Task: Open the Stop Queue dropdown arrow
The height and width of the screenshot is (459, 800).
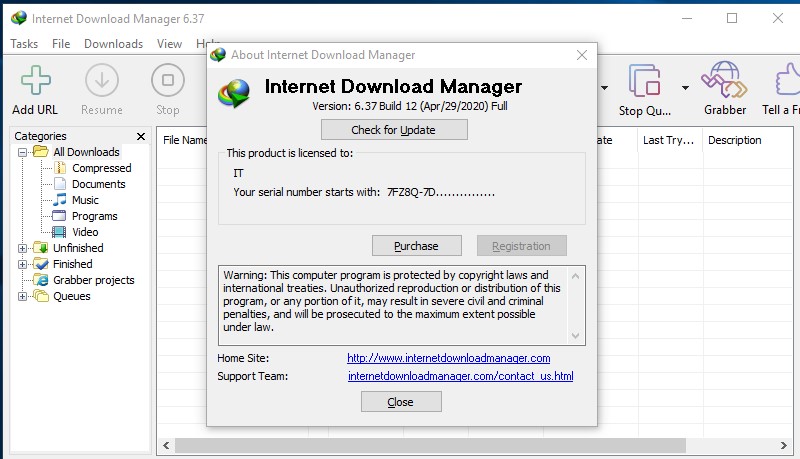Action: pos(685,88)
